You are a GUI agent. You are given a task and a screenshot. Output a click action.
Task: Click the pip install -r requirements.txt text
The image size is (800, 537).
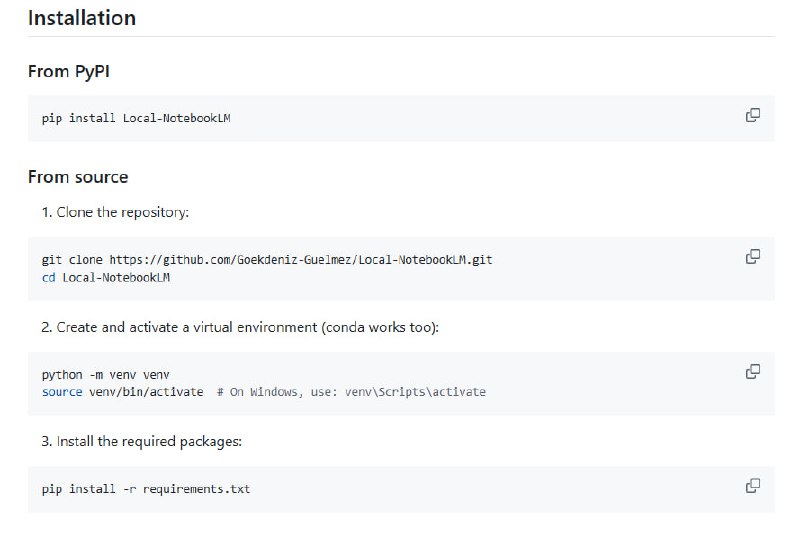coord(146,489)
